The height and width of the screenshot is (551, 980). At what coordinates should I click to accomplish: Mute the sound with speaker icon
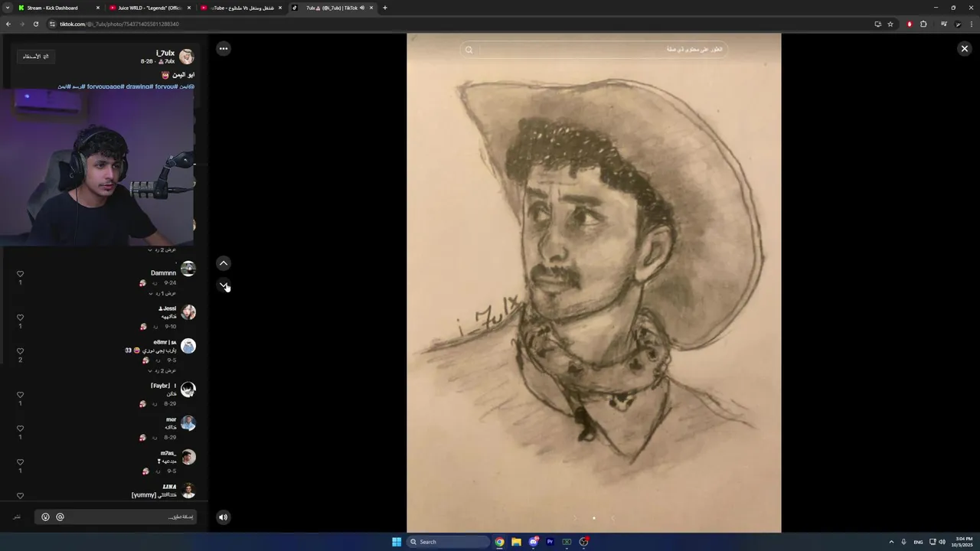(223, 517)
